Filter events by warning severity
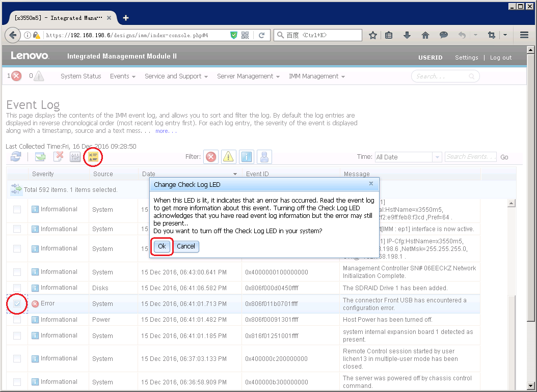537x392 pixels. point(228,157)
